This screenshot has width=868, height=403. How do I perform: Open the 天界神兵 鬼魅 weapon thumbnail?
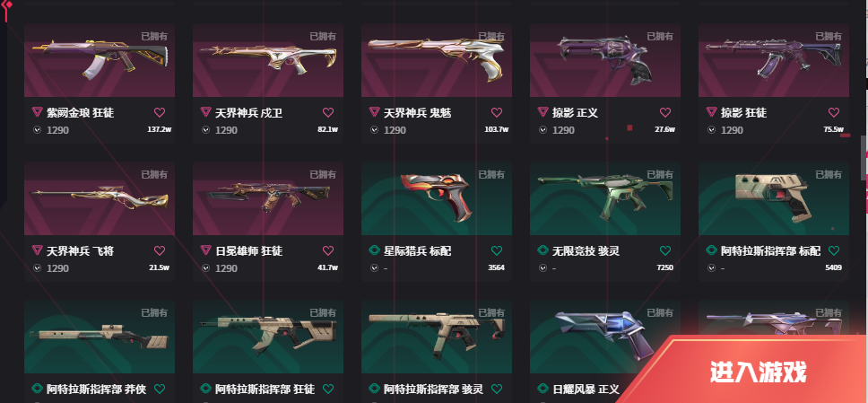436,60
